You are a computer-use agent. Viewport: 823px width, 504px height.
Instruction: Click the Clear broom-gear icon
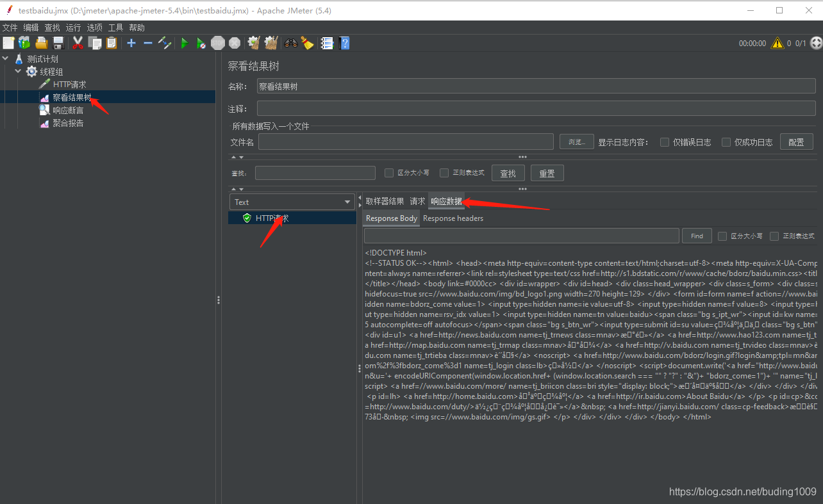[254, 43]
